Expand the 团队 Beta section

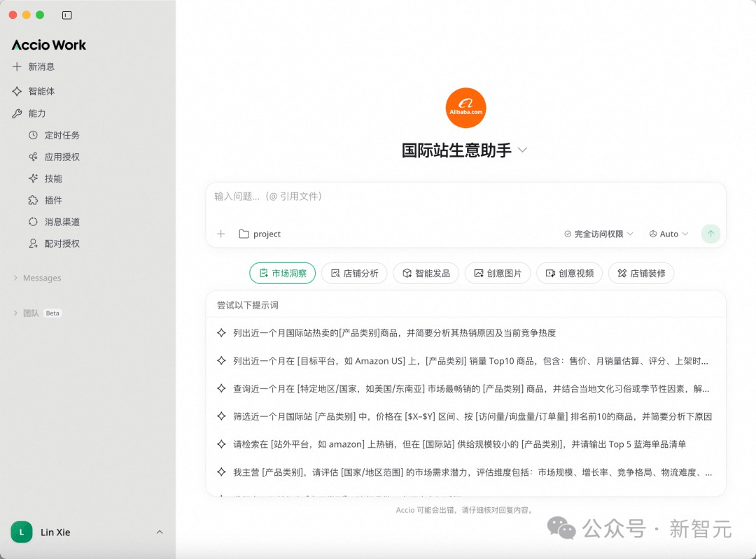[31, 313]
